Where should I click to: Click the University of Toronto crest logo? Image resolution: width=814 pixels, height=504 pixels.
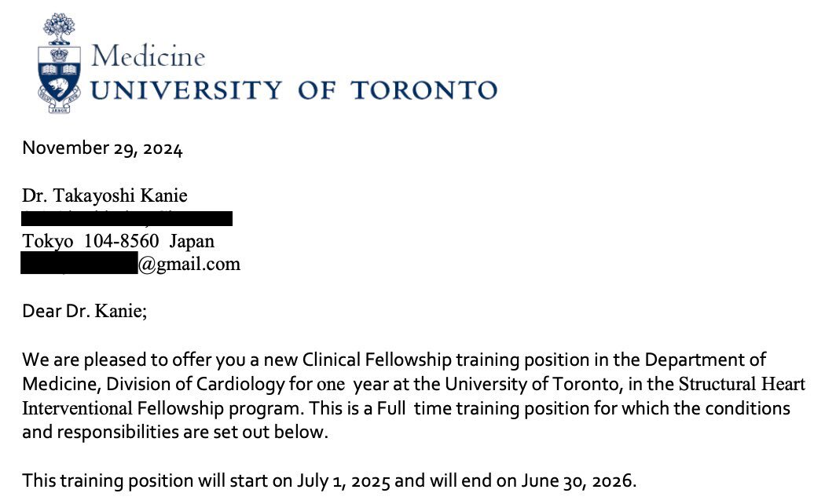pyautogui.click(x=59, y=64)
